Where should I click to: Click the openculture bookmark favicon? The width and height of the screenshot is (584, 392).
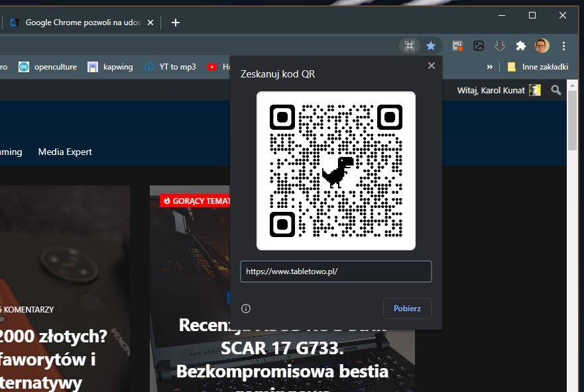pos(24,67)
